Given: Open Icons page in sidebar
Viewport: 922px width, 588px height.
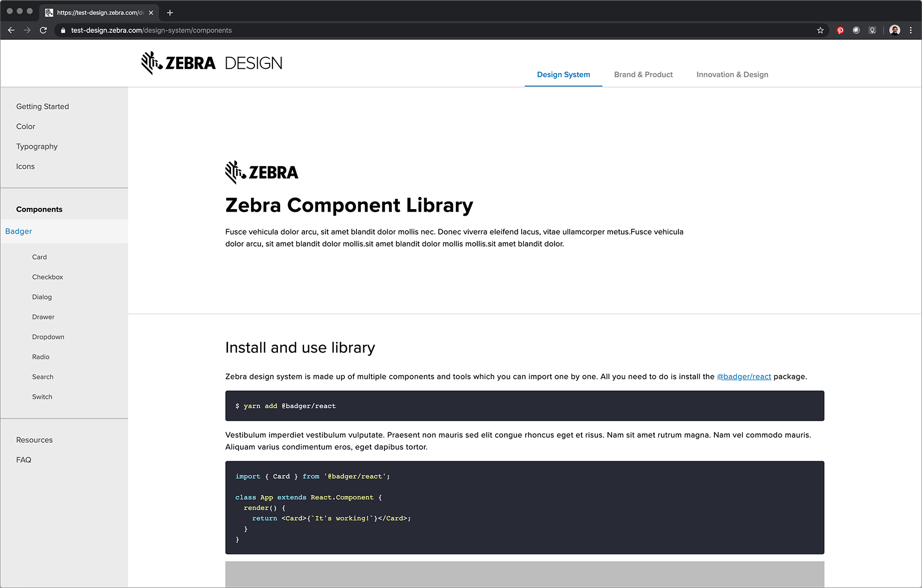Looking at the screenshot, I should pyautogui.click(x=25, y=166).
